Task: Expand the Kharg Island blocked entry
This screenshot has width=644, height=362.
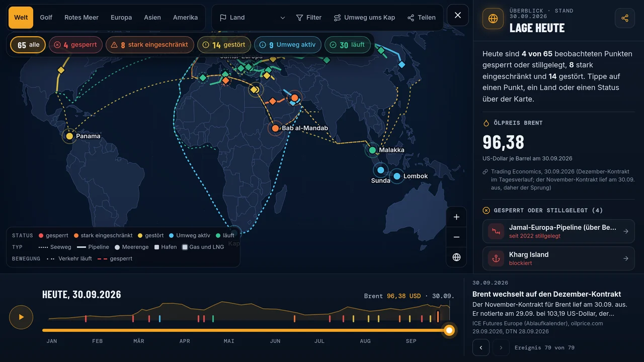Action: coord(558,258)
